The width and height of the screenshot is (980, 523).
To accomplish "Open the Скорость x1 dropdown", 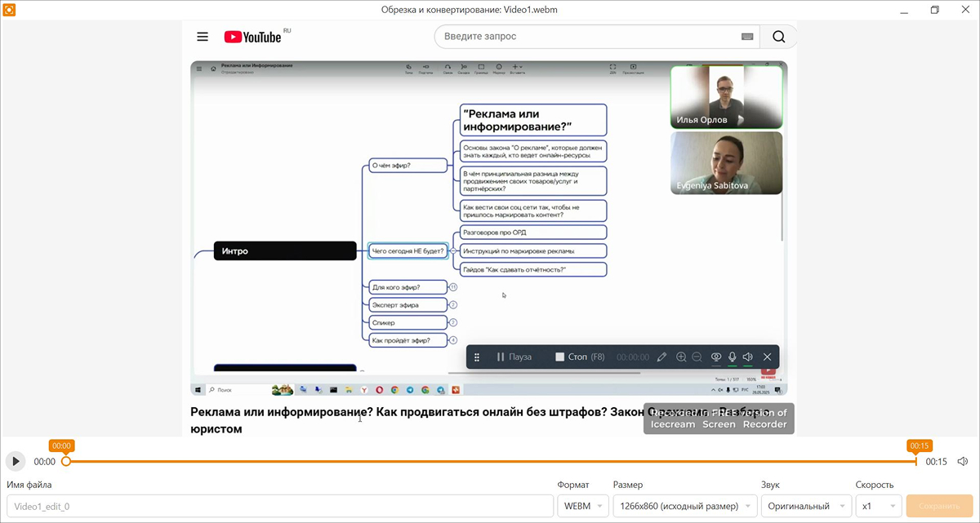I will pos(878,506).
